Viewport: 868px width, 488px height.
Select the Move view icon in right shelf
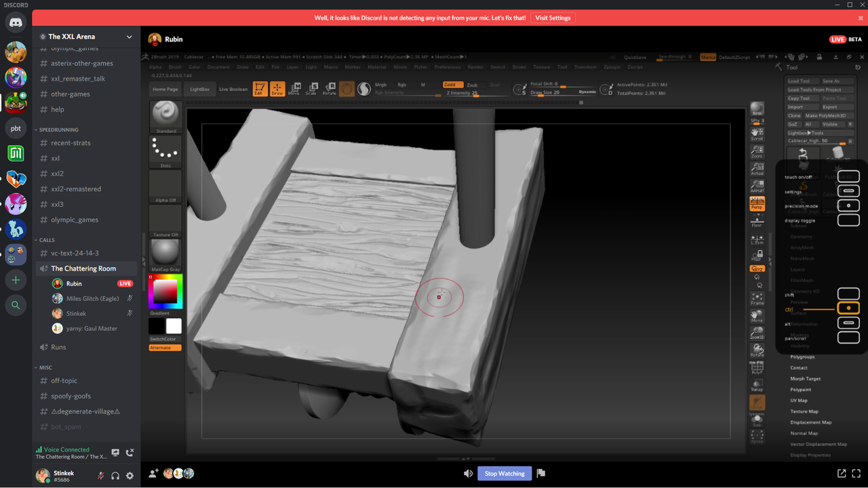click(x=757, y=317)
